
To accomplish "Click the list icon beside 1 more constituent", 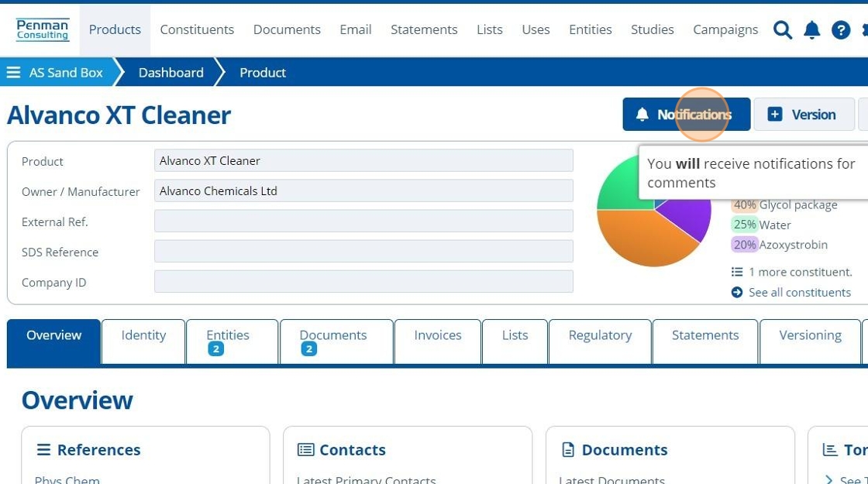I will click(737, 272).
